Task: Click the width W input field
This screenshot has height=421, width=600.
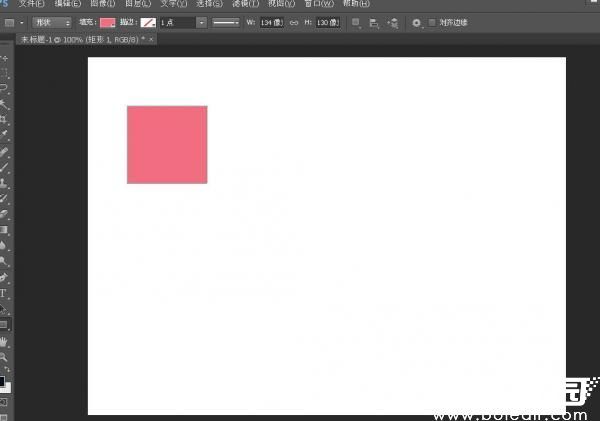Action: coord(272,22)
